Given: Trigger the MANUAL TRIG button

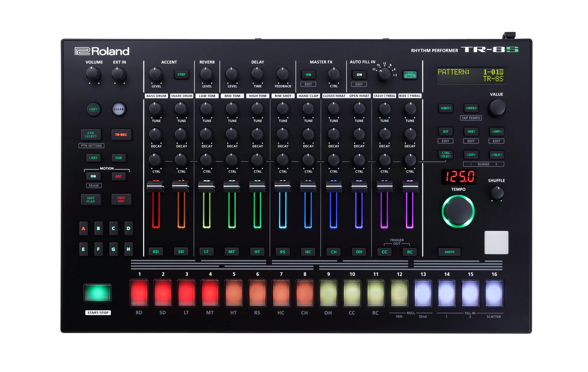Looking at the screenshot, I should [410, 75].
